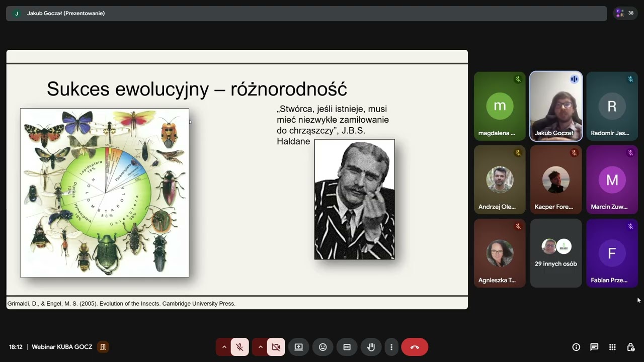Click the muted mic icon on Andrzej tile

(518, 153)
